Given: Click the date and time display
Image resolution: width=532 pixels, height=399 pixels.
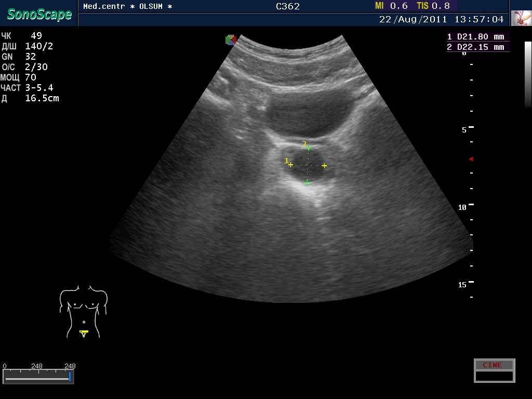Looking at the screenshot, I should pos(441,19).
